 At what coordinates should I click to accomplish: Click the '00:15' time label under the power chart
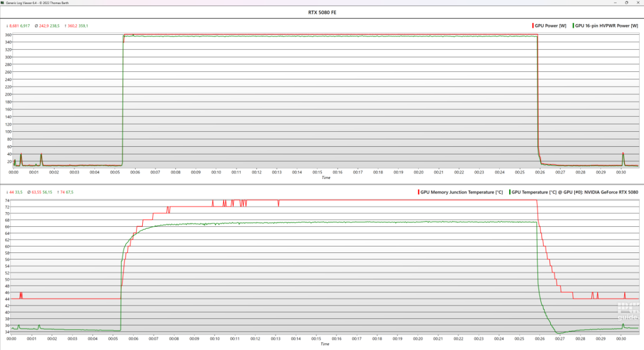pyautogui.click(x=317, y=172)
